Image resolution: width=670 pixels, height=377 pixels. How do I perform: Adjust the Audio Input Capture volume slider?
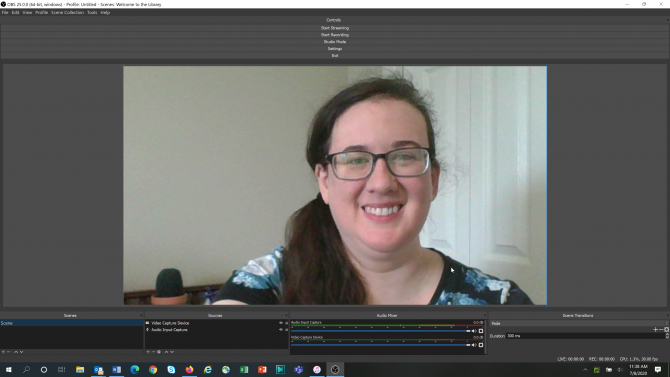coord(380,331)
